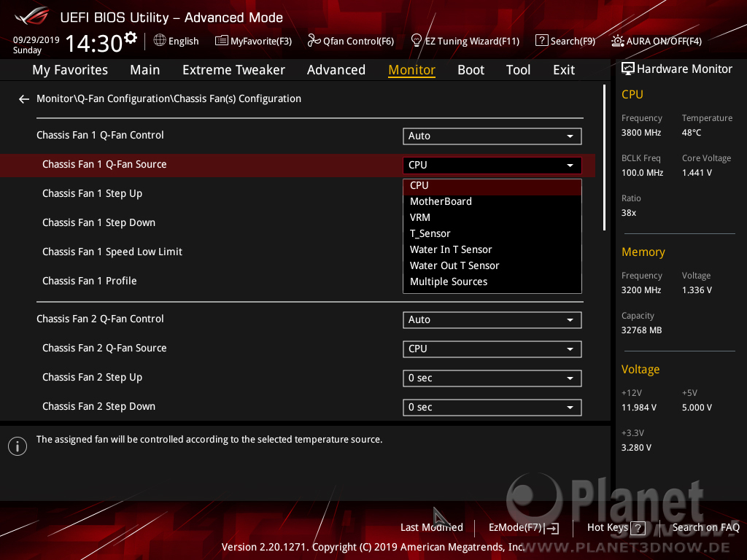This screenshot has height=560, width=747.
Task: Click the +12V reading 11.984 V
Action: click(639, 408)
